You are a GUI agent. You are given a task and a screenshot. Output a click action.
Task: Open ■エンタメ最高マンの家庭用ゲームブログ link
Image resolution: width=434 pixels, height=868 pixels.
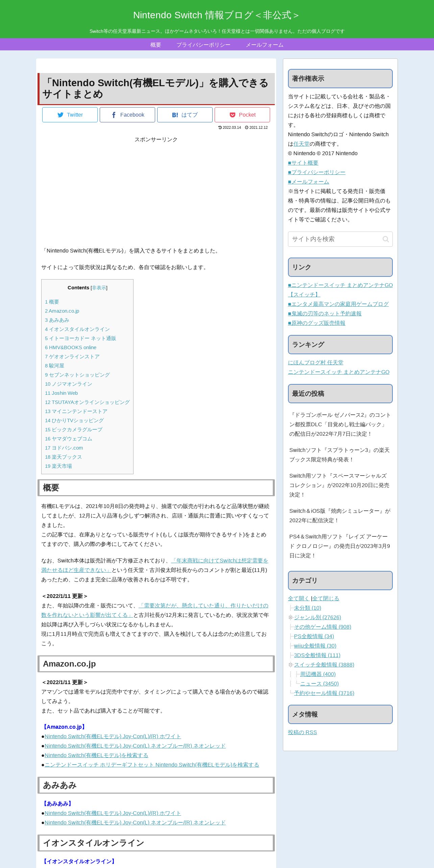(338, 304)
